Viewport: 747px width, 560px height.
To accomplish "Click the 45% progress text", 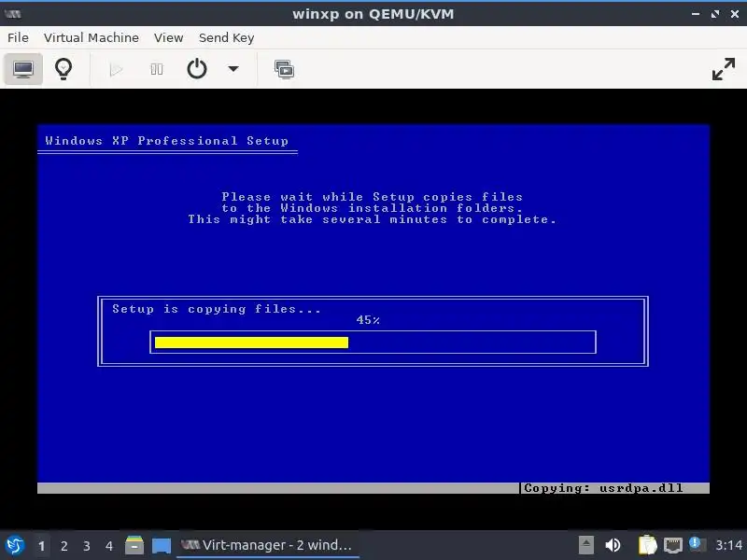I will [368, 320].
